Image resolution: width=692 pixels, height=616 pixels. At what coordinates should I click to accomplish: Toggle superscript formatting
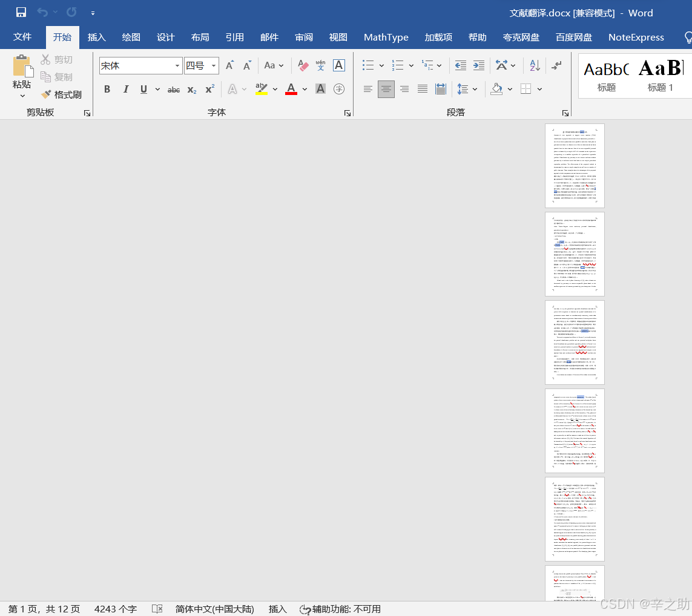point(210,90)
